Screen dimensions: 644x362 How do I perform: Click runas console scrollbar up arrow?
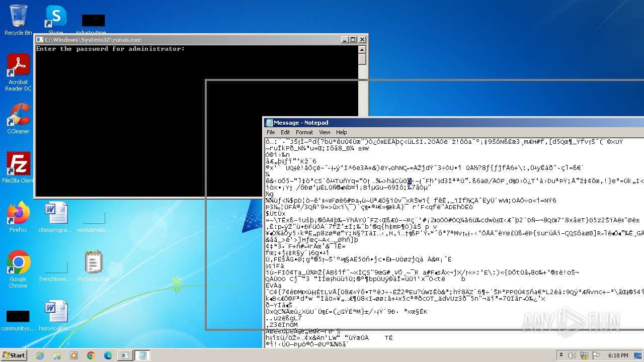tap(362, 49)
